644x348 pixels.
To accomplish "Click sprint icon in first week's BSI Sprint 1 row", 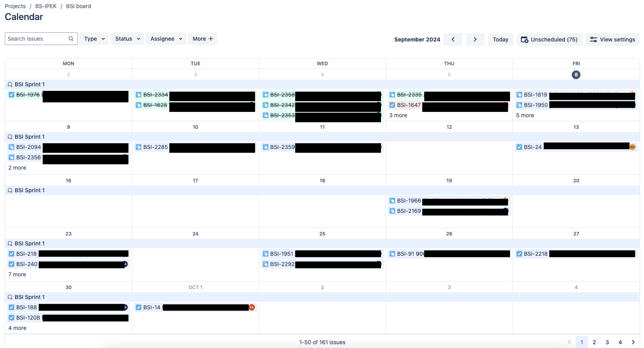I will pos(10,85).
